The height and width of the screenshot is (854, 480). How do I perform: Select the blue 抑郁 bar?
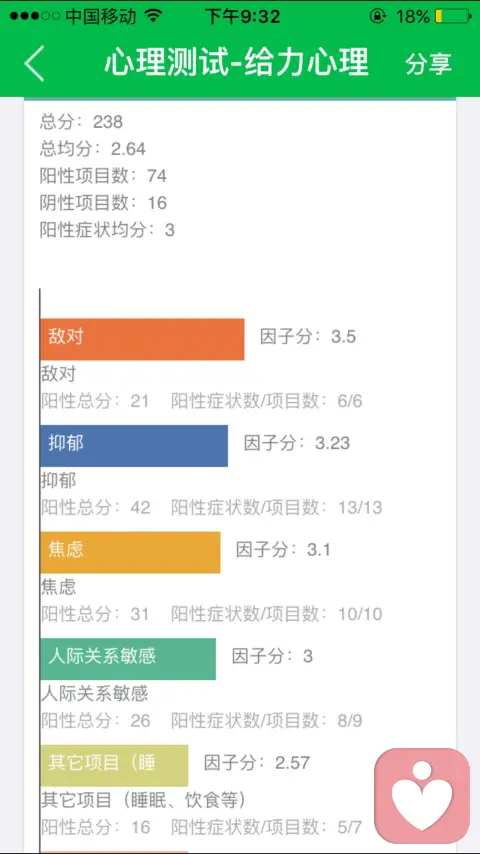pyautogui.click(x=133, y=446)
